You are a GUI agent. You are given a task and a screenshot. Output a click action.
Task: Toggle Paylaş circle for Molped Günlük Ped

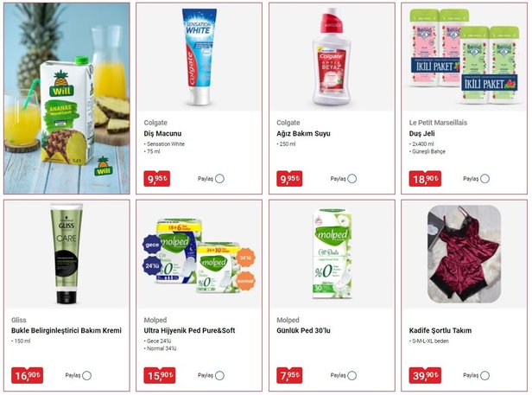coord(352,375)
